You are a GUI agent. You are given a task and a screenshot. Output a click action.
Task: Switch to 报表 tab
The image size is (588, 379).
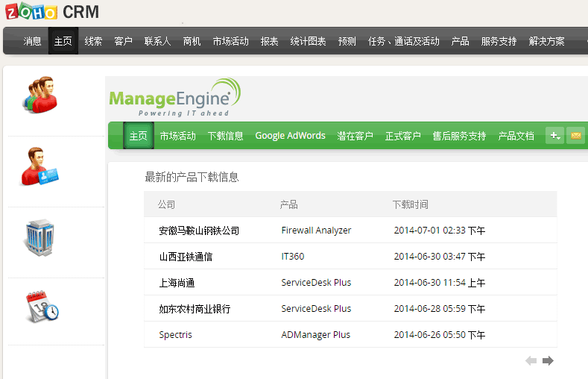[x=269, y=42]
